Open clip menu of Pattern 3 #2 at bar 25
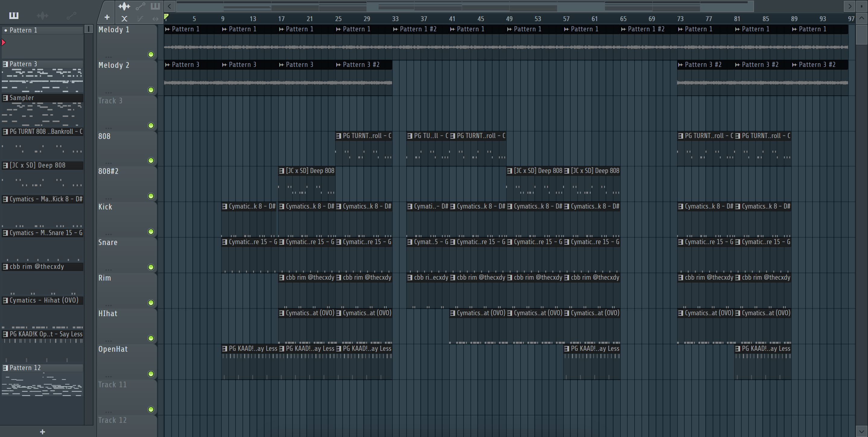This screenshot has width=868, height=437. tap(339, 64)
